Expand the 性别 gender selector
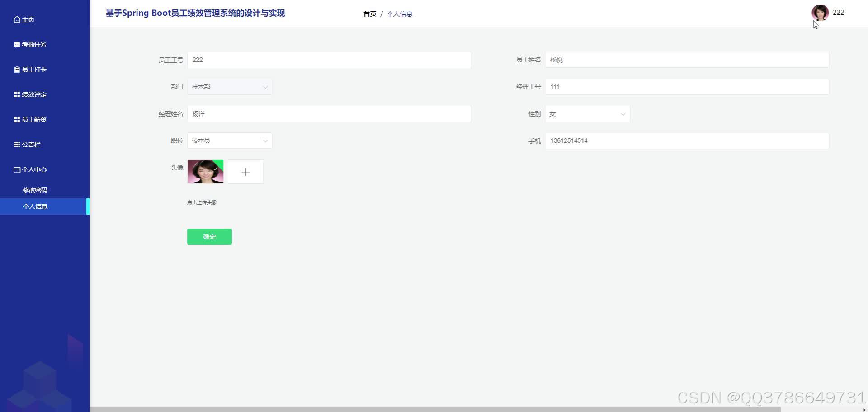Image resolution: width=868 pixels, height=412 pixels. [x=587, y=113]
